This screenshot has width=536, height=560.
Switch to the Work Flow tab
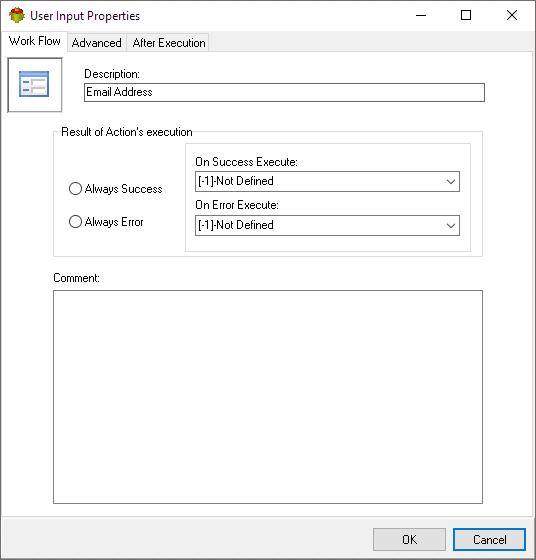click(34, 41)
